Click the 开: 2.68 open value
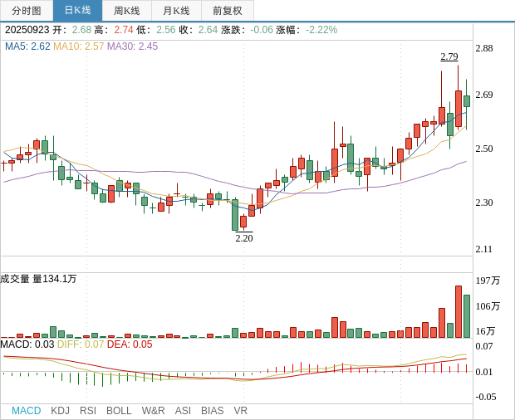The height and width of the screenshot is (420, 515). tap(72, 30)
